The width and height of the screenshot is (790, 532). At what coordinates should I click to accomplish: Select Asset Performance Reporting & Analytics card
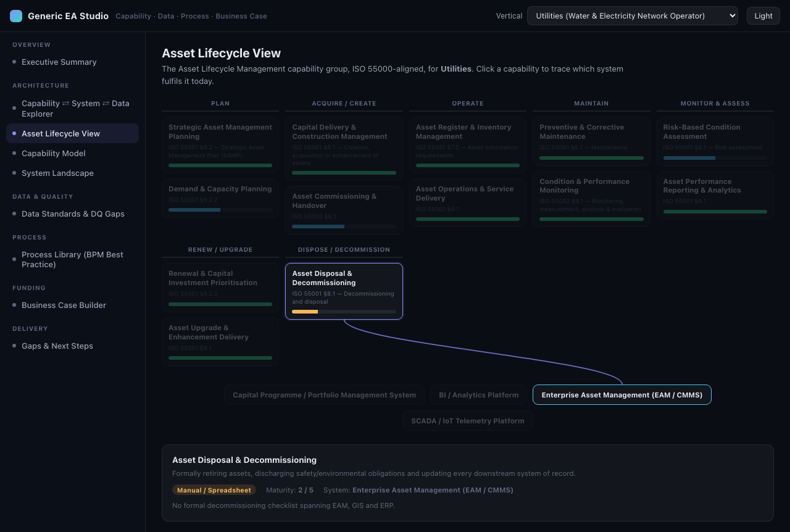pyautogui.click(x=715, y=195)
